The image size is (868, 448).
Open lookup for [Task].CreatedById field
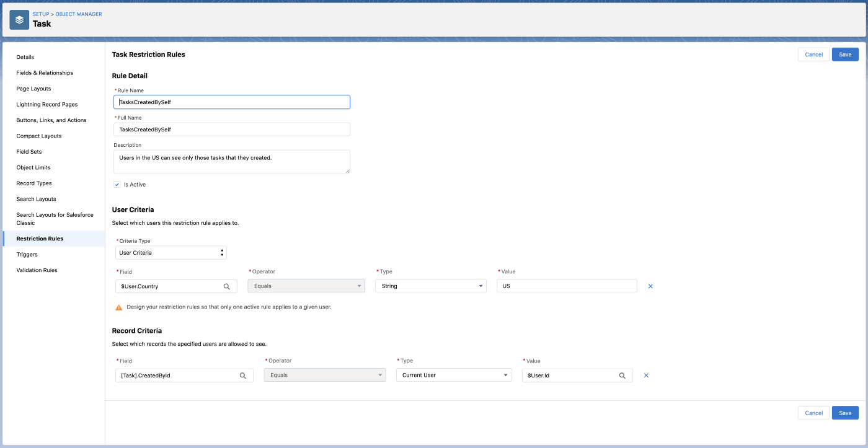point(242,375)
